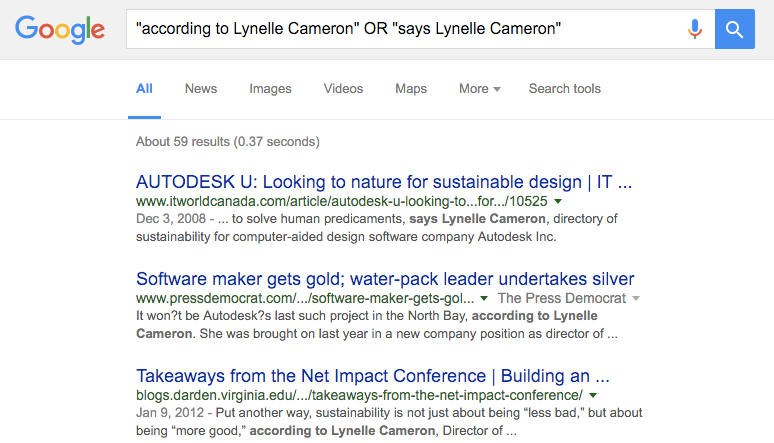Screen dimensions: 774x443
Task: Click the www.itworldcanada.com green URL text
Action: (342, 201)
